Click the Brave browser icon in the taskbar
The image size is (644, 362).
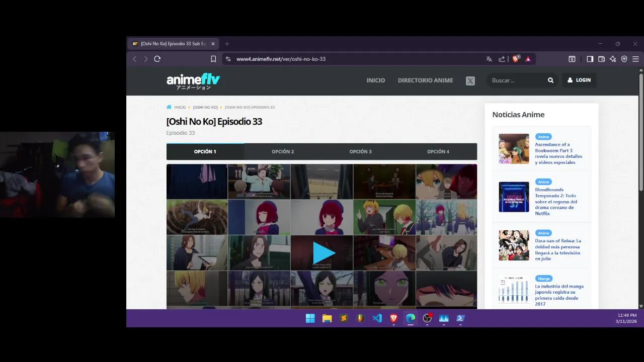tap(393, 318)
